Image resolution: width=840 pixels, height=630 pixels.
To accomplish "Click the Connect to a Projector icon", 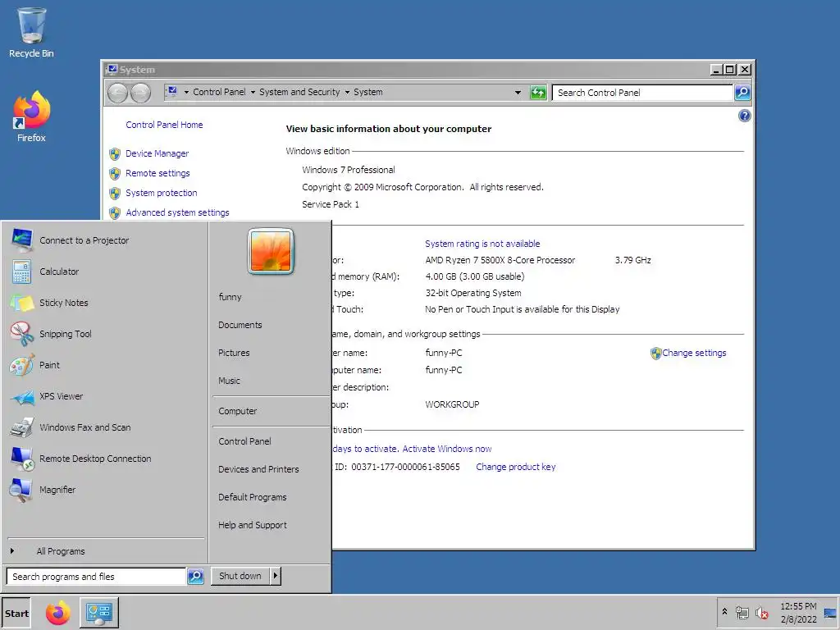I will pyautogui.click(x=22, y=240).
